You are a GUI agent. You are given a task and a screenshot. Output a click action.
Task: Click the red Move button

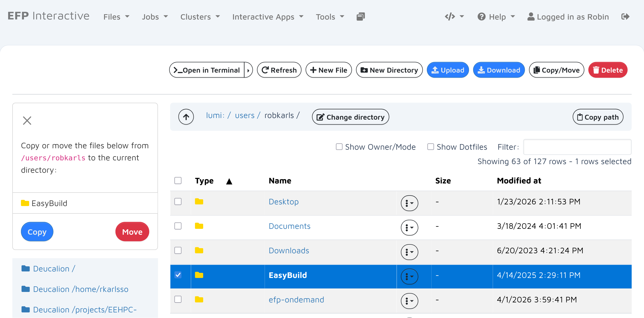[x=132, y=232]
